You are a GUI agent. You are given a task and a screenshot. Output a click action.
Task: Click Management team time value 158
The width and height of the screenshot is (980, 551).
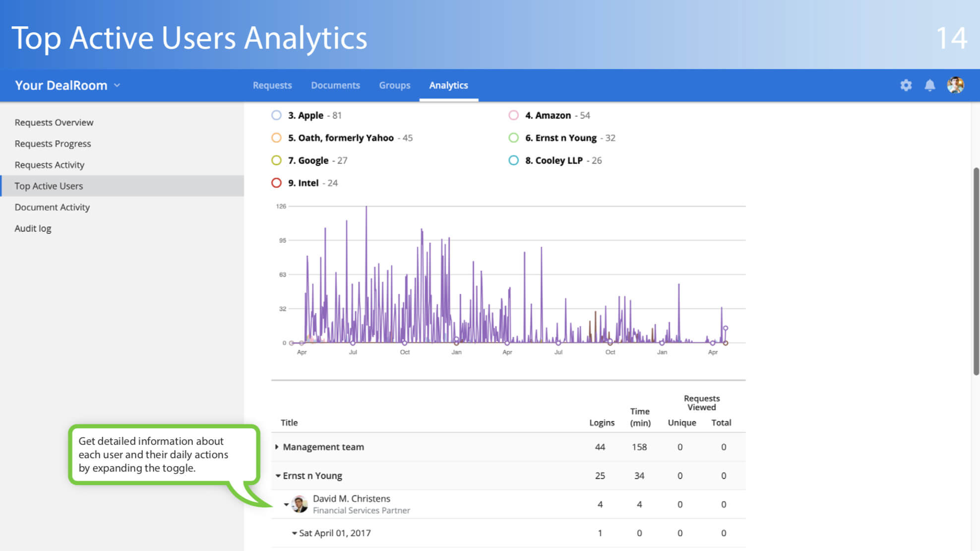click(x=639, y=447)
